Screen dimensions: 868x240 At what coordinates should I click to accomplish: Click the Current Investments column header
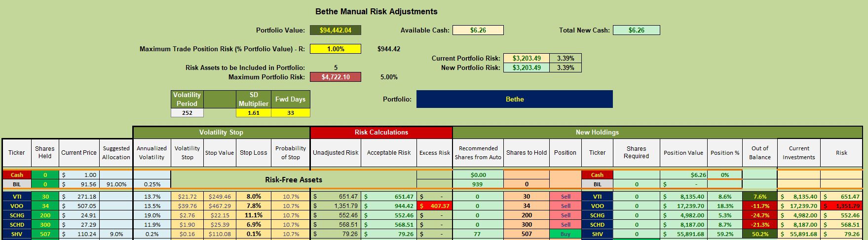coord(799,153)
